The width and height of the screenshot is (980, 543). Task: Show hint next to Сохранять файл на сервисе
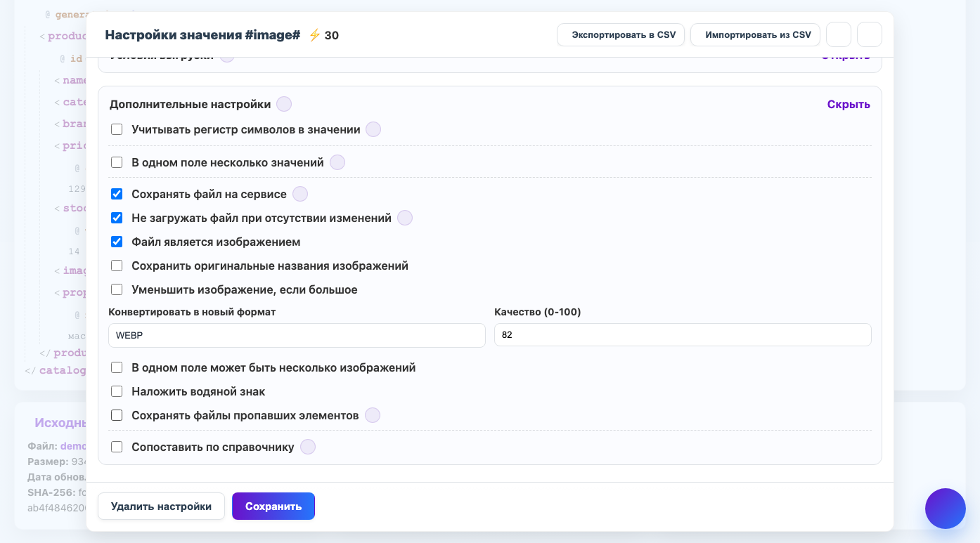(300, 194)
